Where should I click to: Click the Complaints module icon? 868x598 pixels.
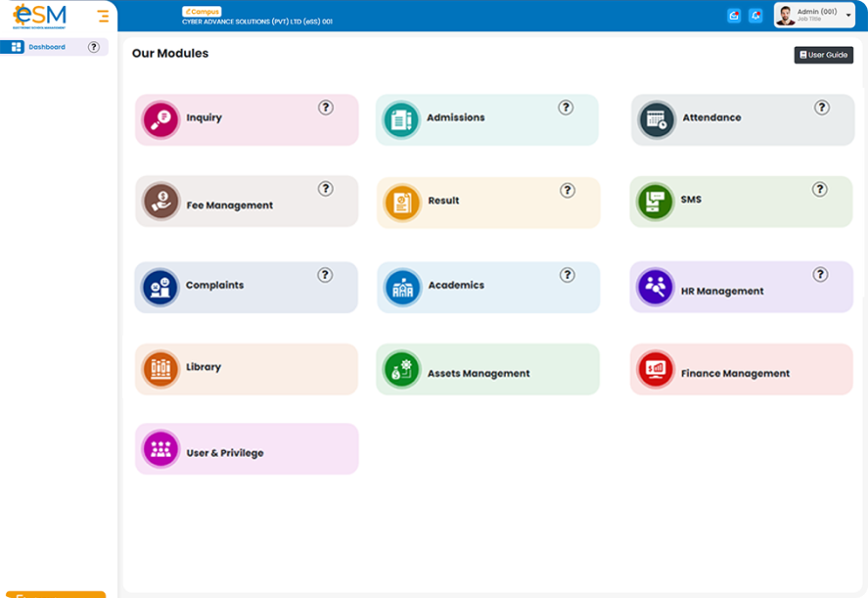160,288
